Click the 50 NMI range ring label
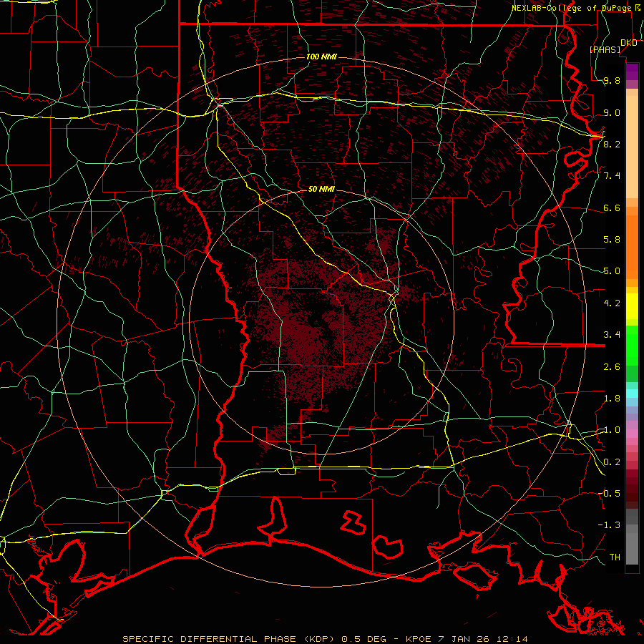The width and height of the screenshot is (644, 644). pos(321,189)
